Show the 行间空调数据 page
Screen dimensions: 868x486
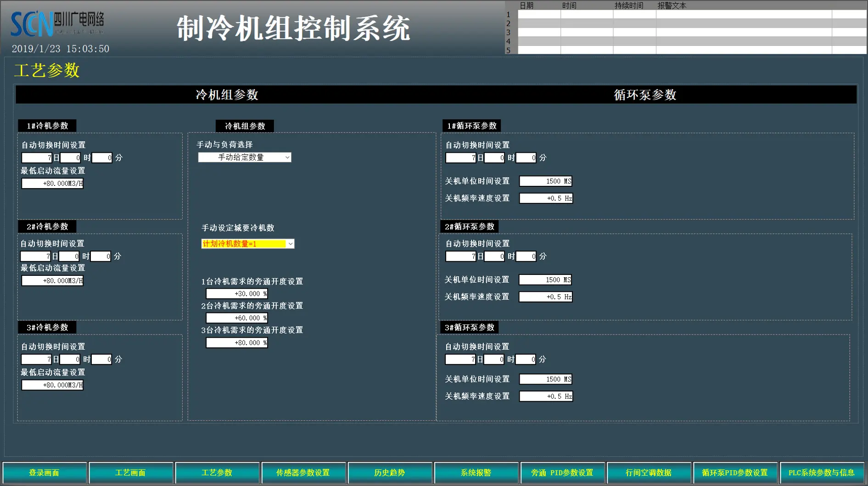coord(649,473)
